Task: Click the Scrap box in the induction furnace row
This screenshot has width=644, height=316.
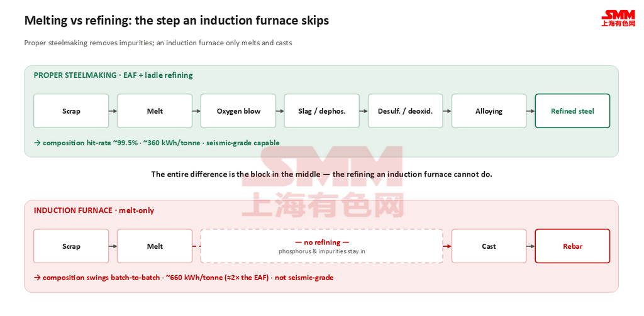Action: tap(71, 246)
